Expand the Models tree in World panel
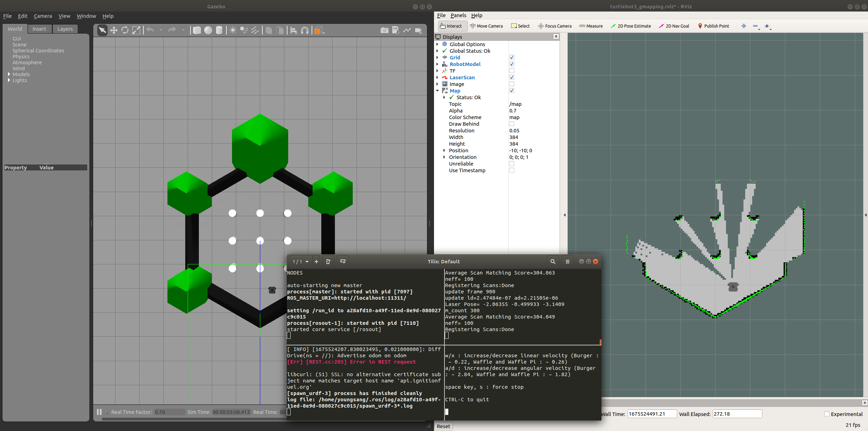Image resolution: width=868 pixels, height=431 pixels. point(9,74)
